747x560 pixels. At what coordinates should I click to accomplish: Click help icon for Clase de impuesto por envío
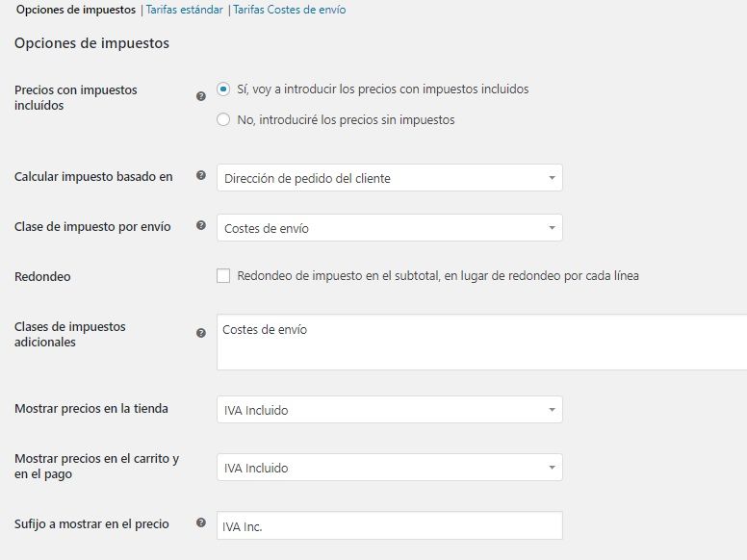(x=201, y=225)
